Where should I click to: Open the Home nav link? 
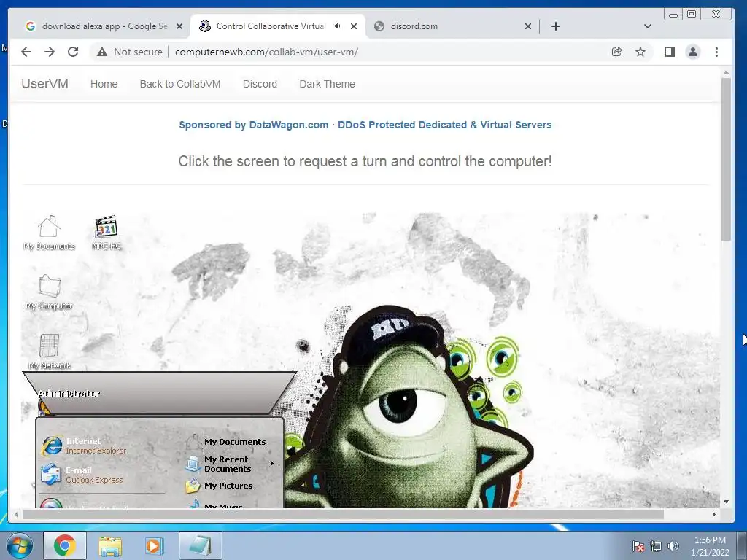pyautogui.click(x=104, y=84)
